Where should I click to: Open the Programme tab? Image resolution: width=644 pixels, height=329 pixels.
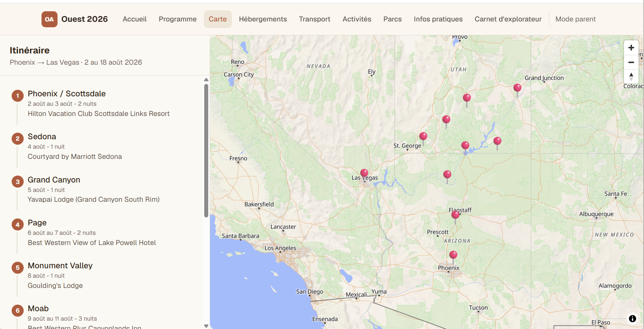tap(178, 19)
